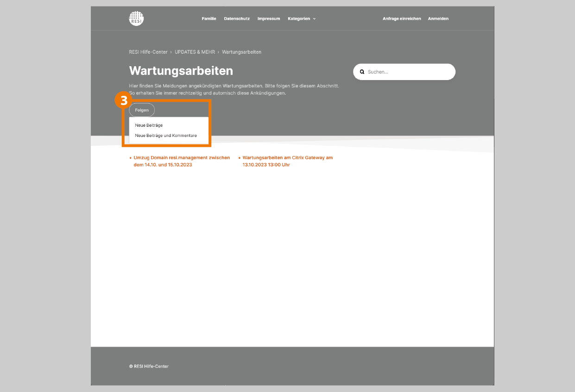Click the orange step 3 badge
The height and width of the screenshot is (392, 575).
pyautogui.click(x=124, y=101)
